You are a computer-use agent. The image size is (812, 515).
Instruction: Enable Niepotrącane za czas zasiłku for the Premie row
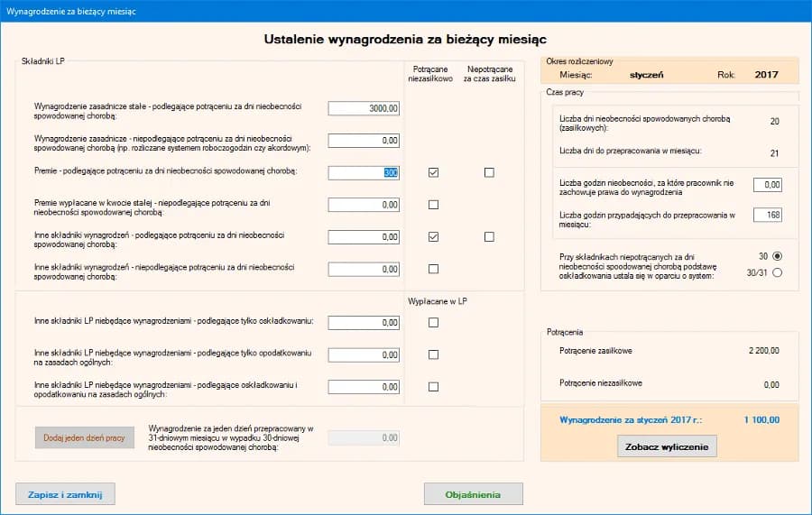coord(489,172)
